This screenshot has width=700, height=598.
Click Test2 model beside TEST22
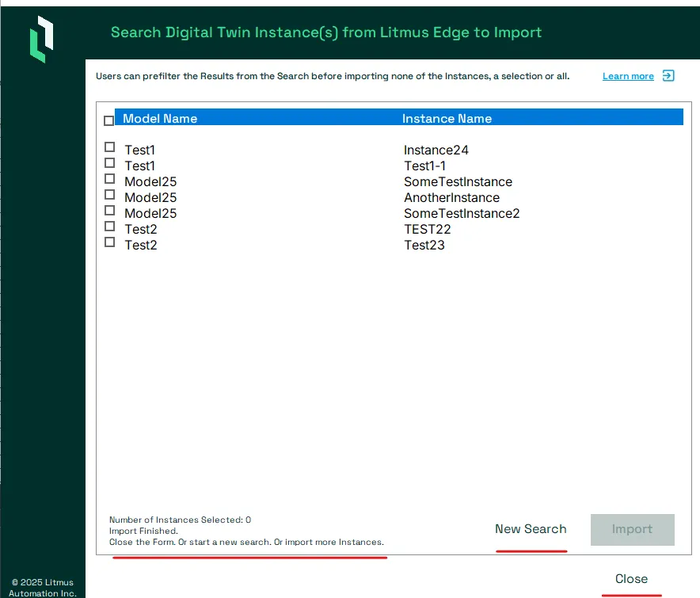click(141, 230)
